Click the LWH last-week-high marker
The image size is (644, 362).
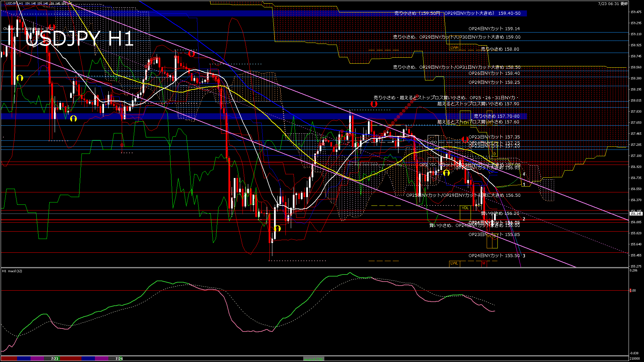(x=454, y=48)
